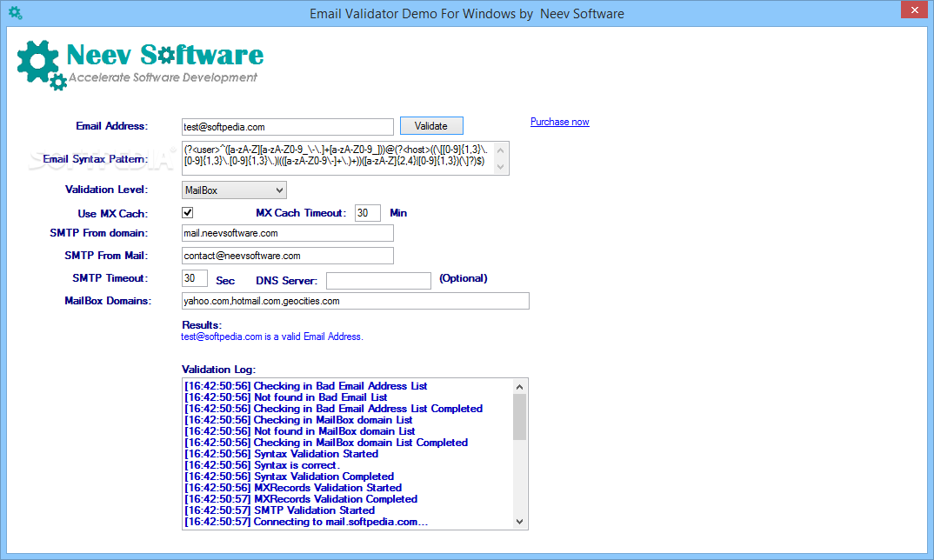This screenshot has width=934, height=560.
Task: Click the MX Cach Timeout field
Action: pos(368,213)
